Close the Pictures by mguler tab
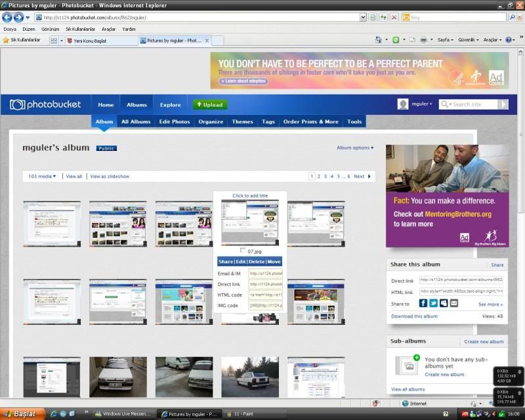 pos(207,41)
